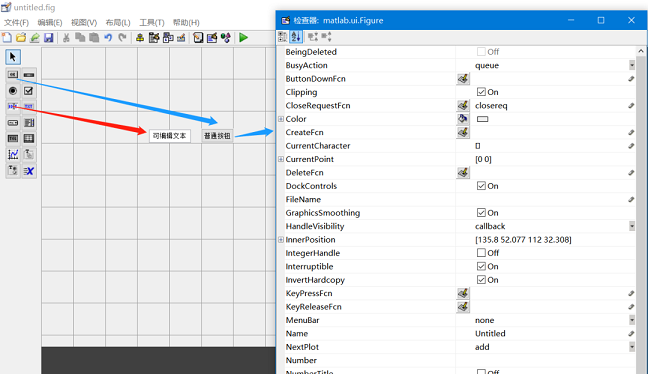This screenshot has height=374, width=648.
Task: Click the Redo arrow icon
Action: [122, 38]
